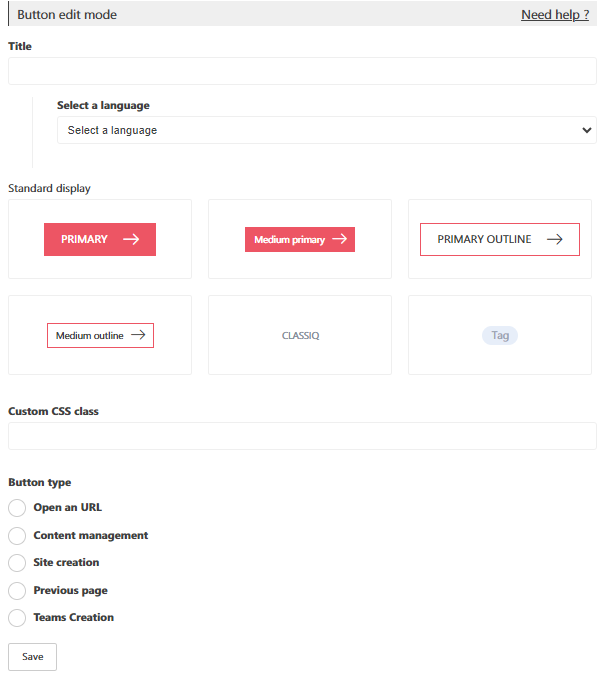Pick the Previous page button type
The height and width of the screenshot is (676, 605).
17,591
